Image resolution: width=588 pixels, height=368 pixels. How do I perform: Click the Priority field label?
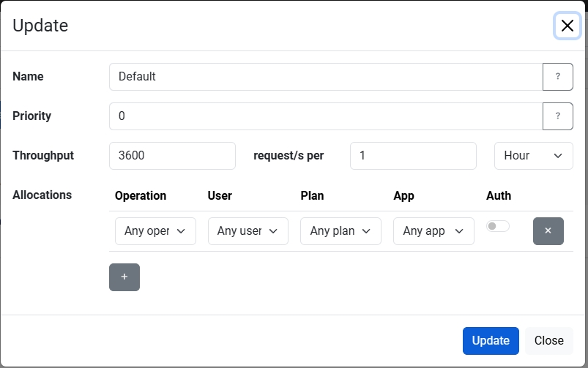pyautogui.click(x=32, y=116)
